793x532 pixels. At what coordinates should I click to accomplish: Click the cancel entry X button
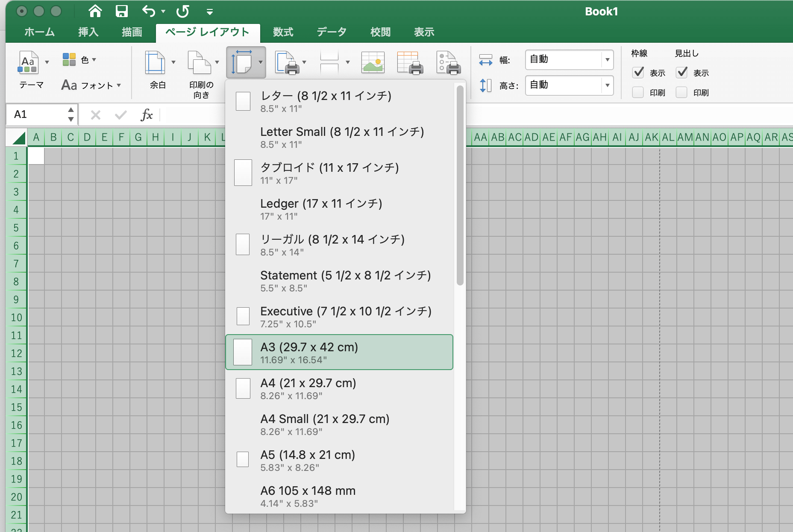[96, 115]
